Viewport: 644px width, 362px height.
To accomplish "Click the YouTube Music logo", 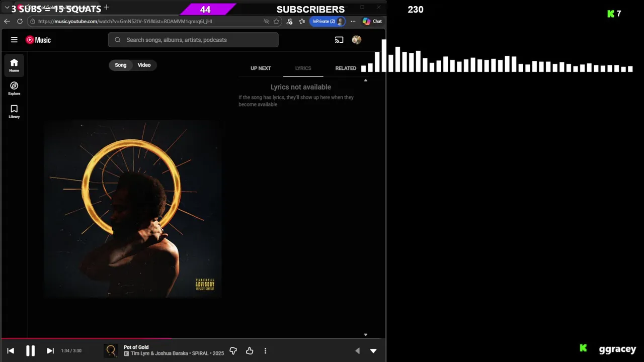I will (38, 40).
